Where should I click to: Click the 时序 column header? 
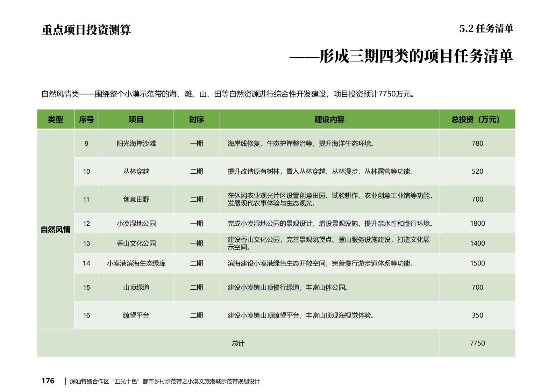(197, 119)
